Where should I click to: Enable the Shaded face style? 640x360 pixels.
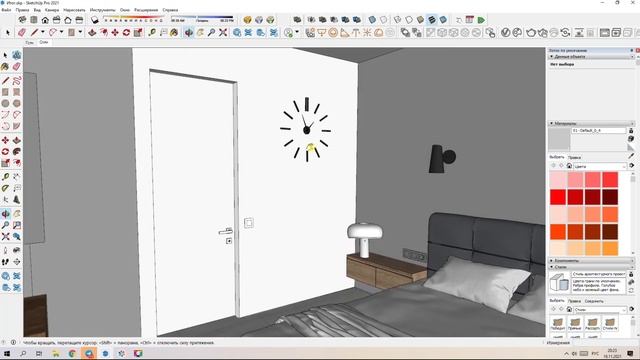pyautogui.click(x=420, y=20)
